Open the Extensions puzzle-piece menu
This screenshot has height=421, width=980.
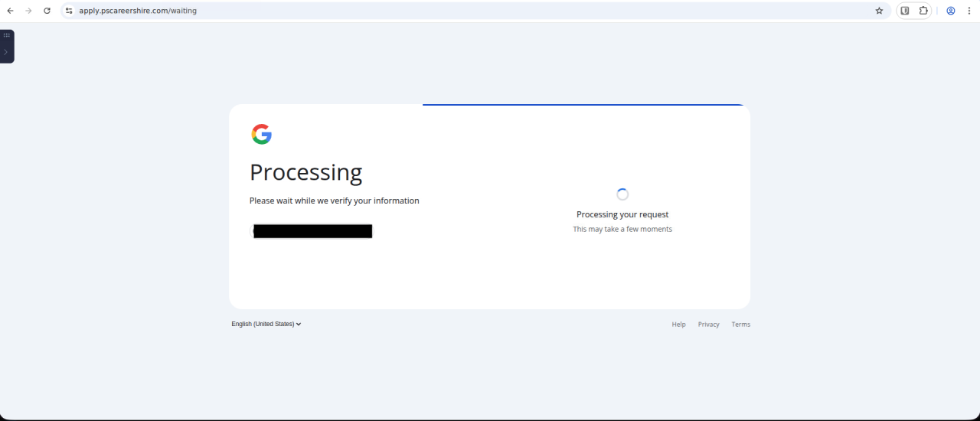click(923, 11)
